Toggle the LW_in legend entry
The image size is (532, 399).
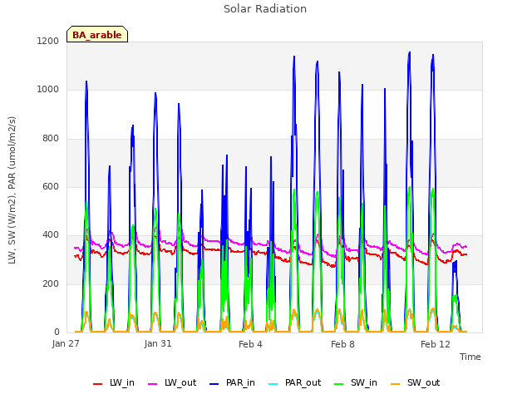tap(114, 383)
